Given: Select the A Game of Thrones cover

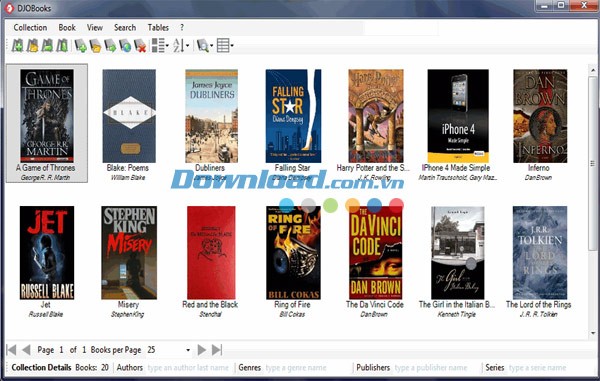Looking at the screenshot, I should point(47,116).
